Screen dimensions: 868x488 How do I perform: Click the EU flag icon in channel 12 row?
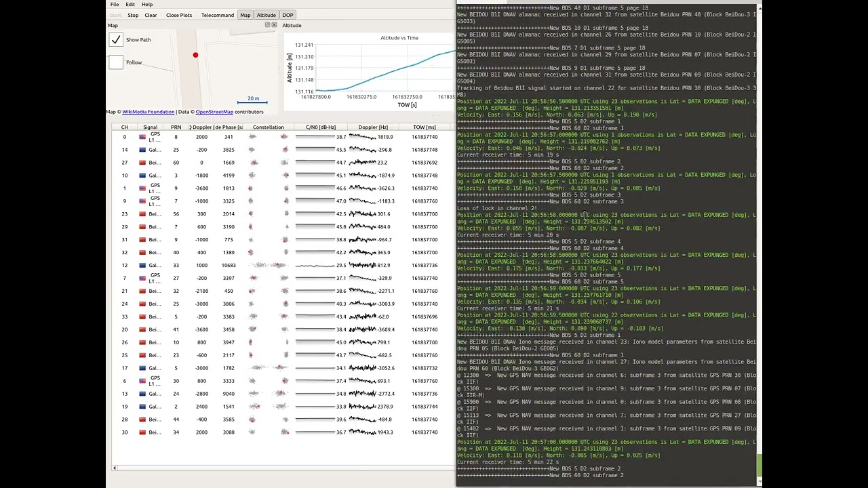point(142,266)
